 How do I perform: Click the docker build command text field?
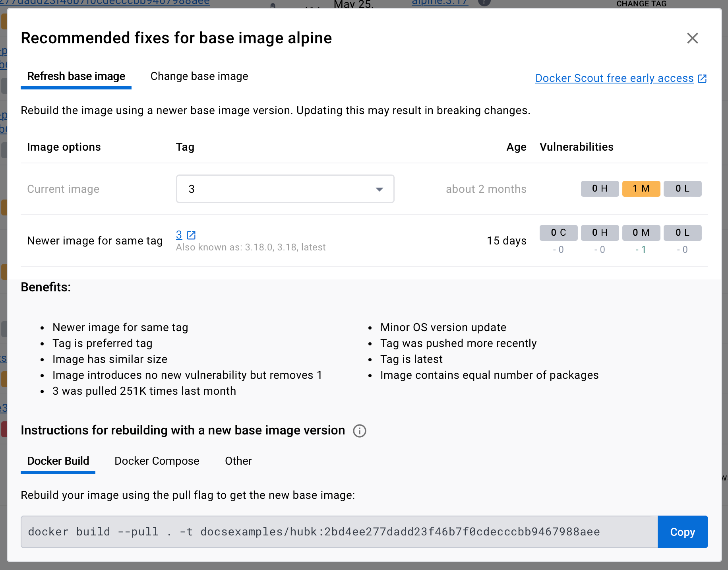(339, 532)
